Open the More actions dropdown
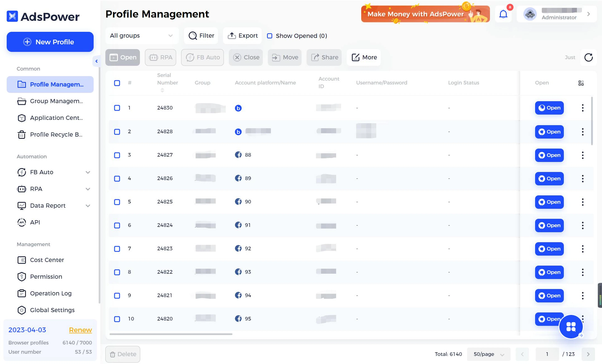Viewport: 602px width, 364px height. (x=364, y=57)
